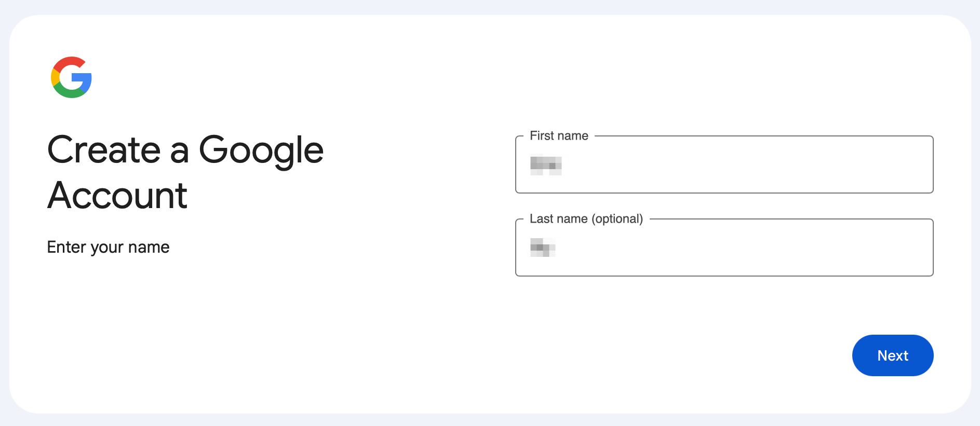Click the blue bar of the Google logo
This screenshot has height=426, width=980.
pos(83,79)
